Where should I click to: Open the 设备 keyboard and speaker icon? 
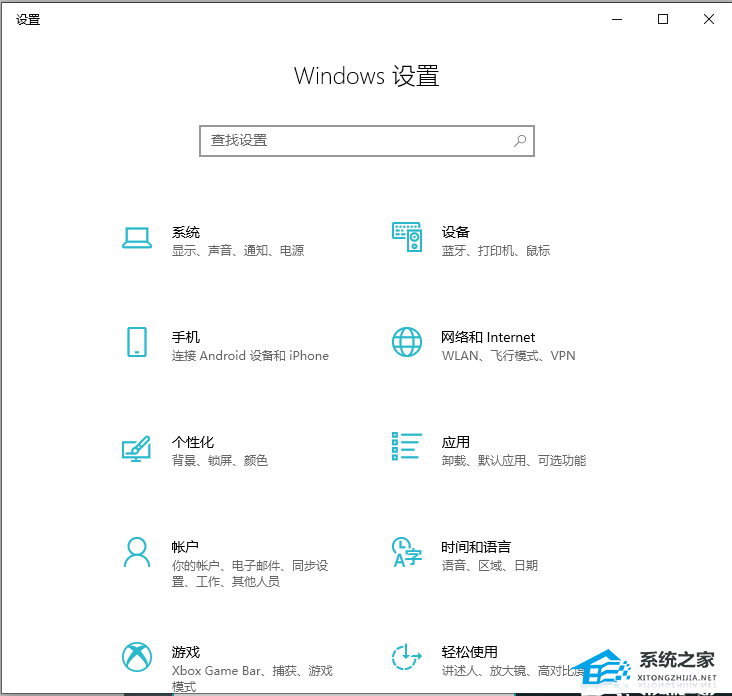407,237
